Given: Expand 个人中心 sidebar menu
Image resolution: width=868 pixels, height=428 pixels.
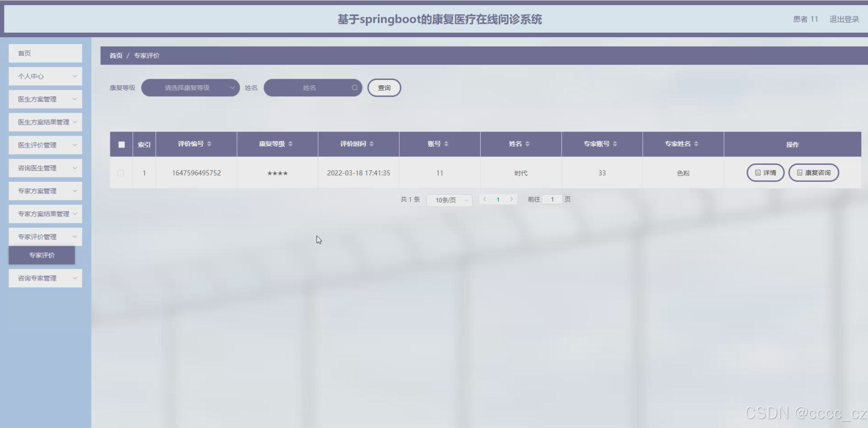Looking at the screenshot, I should tap(45, 76).
